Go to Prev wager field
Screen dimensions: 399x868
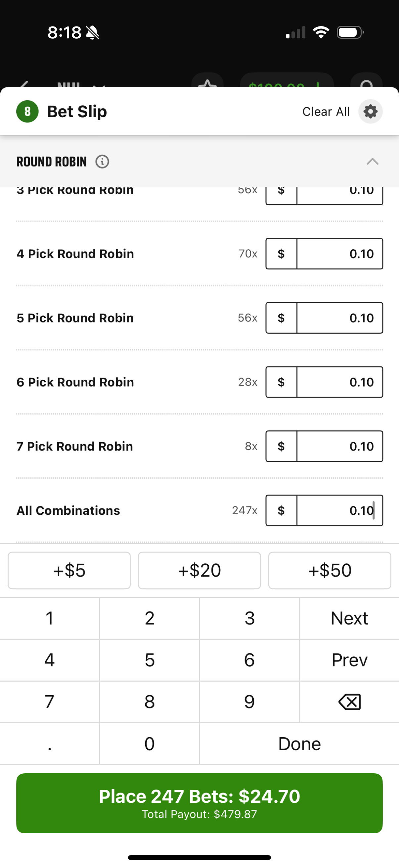click(x=349, y=660)
